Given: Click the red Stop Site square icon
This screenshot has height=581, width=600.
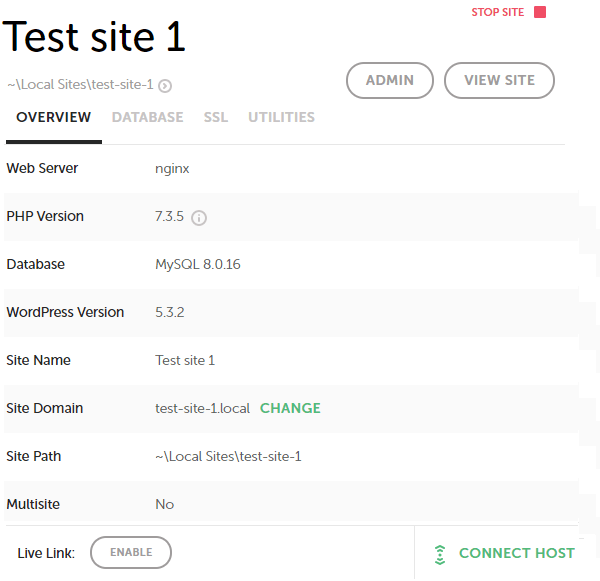Looking at the screenshot, I should (540, 12).
